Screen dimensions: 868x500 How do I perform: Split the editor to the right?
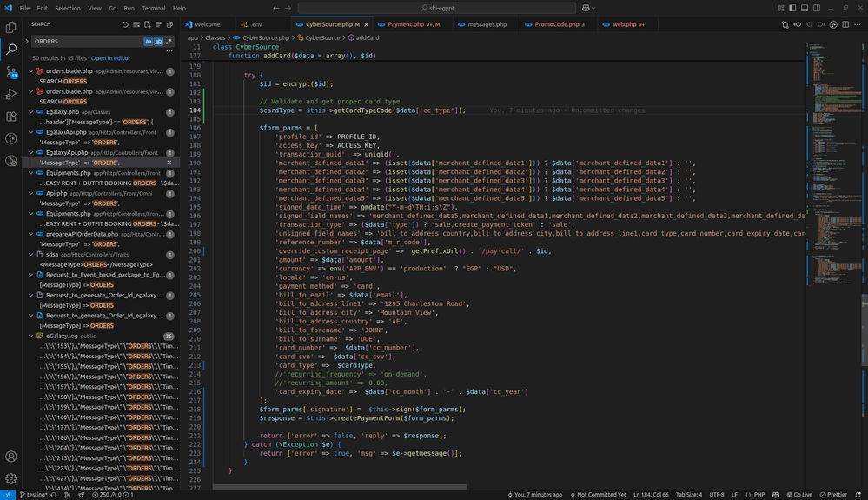point(845,24)
